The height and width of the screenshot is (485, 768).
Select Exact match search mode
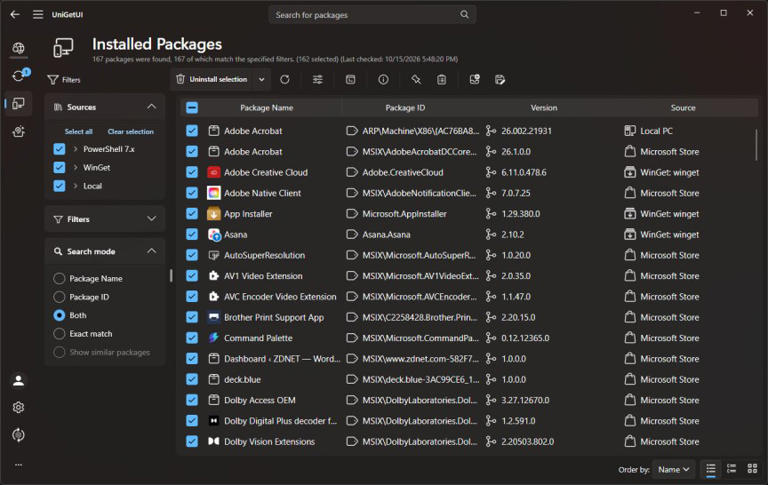point(59,334)
